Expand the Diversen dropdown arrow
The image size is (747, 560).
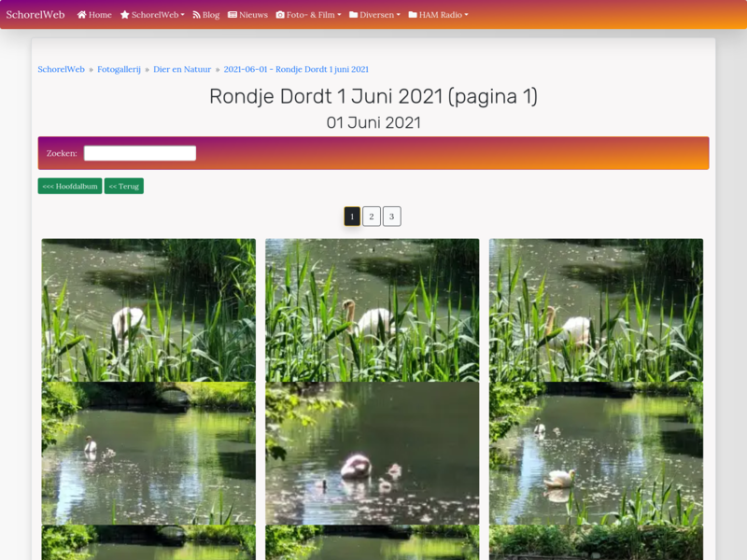click(x=399, y=15)
